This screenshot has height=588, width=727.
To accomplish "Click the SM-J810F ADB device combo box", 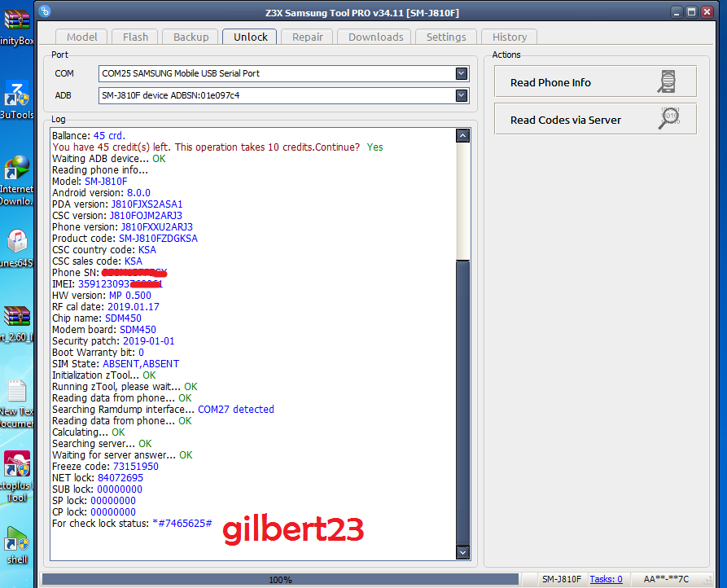I will click(x=283, y=95).
